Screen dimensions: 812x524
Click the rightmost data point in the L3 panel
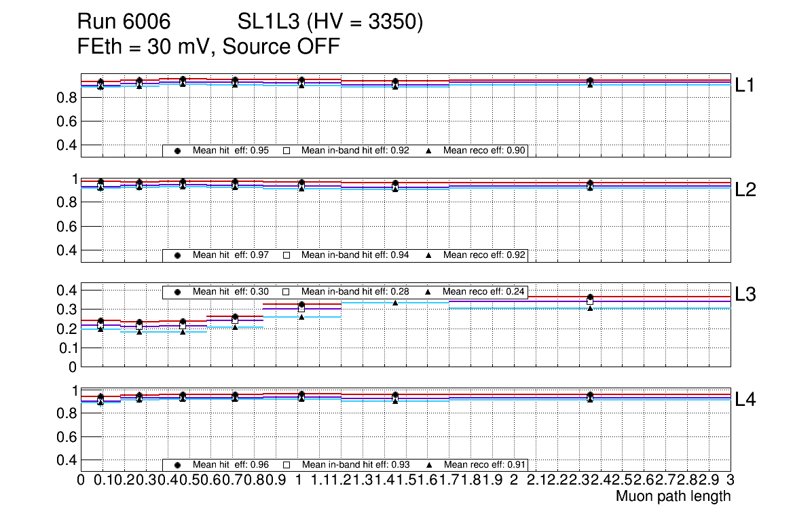(590, 298)
